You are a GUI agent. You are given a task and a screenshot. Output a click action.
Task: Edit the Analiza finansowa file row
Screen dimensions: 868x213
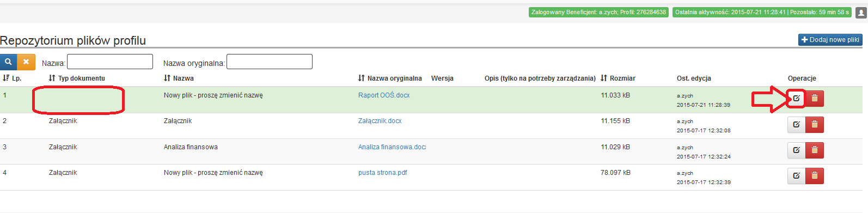796,150
